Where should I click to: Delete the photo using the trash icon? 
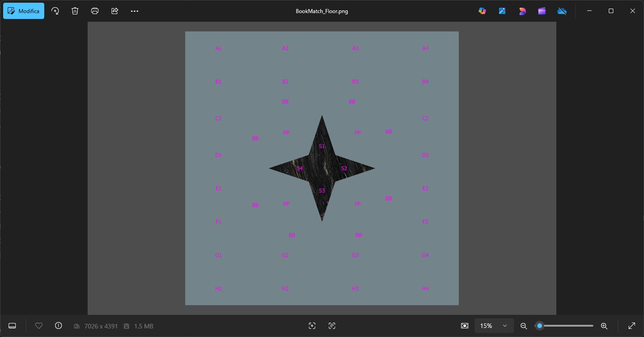coord(75,11)
